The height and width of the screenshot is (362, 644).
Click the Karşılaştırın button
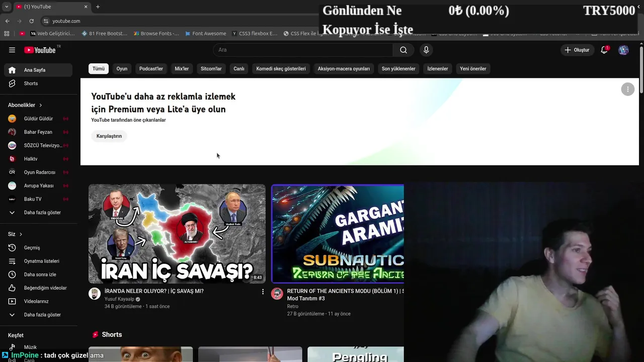click(x=109, y=136)
